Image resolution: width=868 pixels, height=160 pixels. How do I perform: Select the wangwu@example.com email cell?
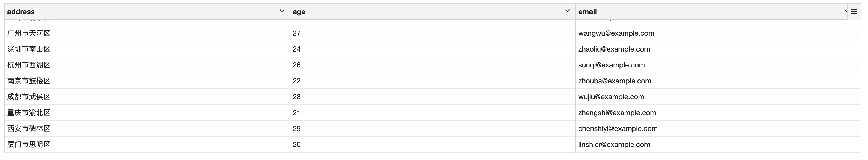click(x=616, y=33)
